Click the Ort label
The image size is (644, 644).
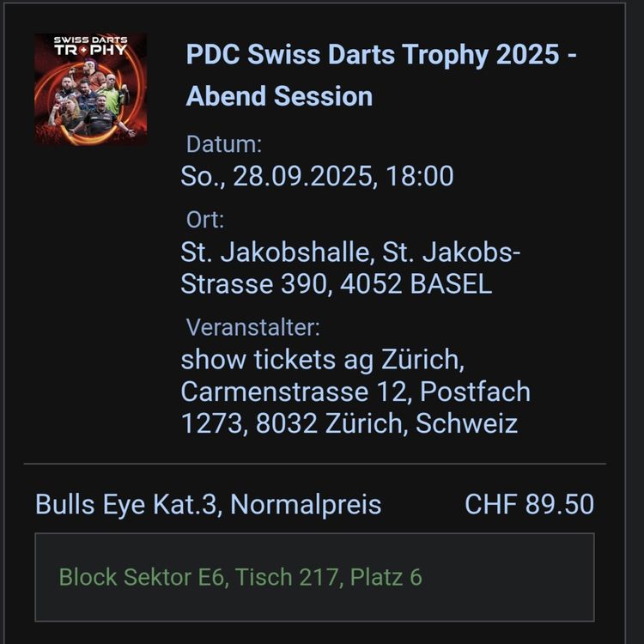[x=205, y=220]
